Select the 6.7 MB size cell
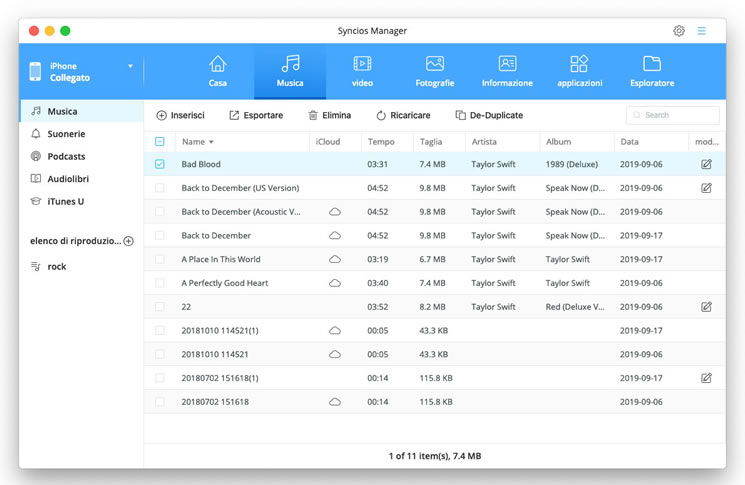This screenshot has width=745, height=485. point(432,259)
